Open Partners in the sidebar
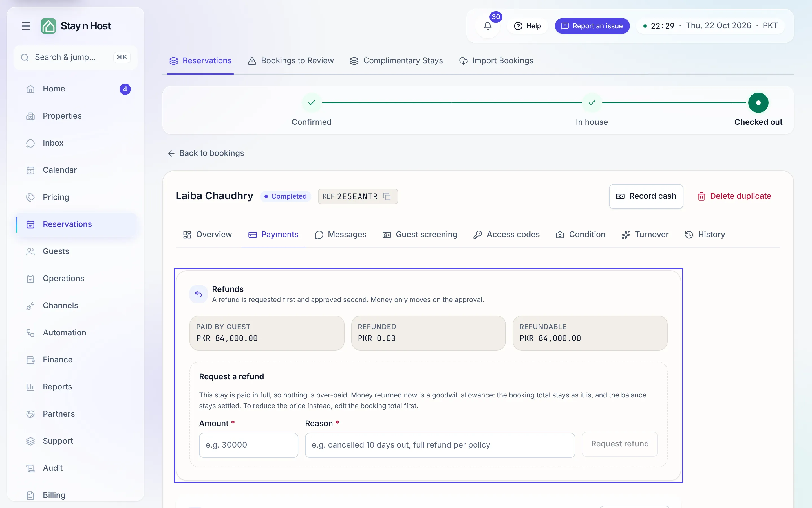The width and height of the screenshot is (812, 508). (76, 414)
